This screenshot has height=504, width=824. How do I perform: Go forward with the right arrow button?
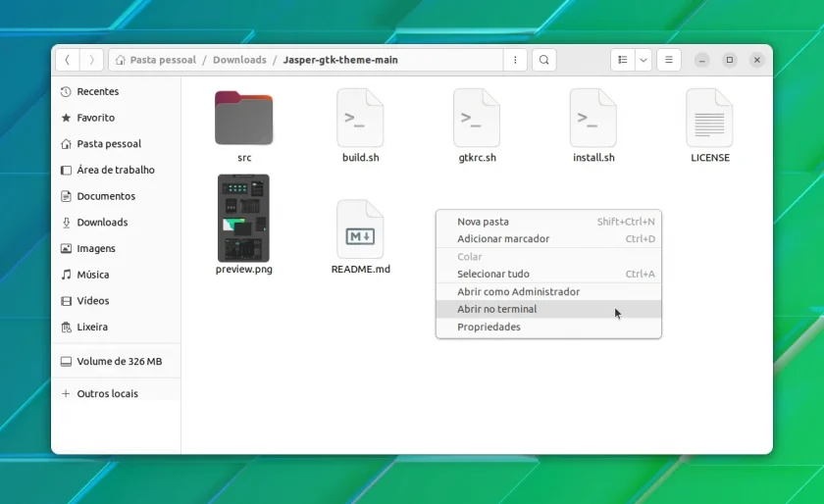click(x=91, y=60)
